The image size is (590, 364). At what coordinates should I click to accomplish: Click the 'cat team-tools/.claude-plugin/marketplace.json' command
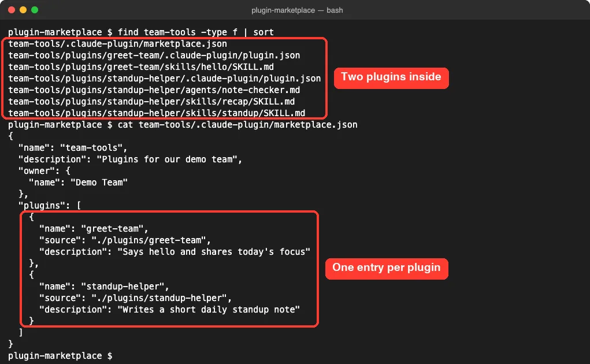pyautogui.click(x=238, y=125)
